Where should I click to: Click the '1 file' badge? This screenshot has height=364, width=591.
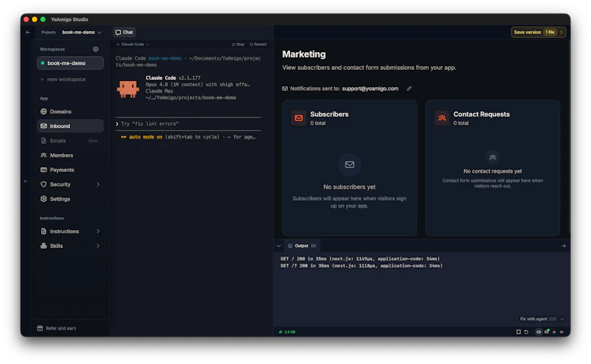pos(551,33)
